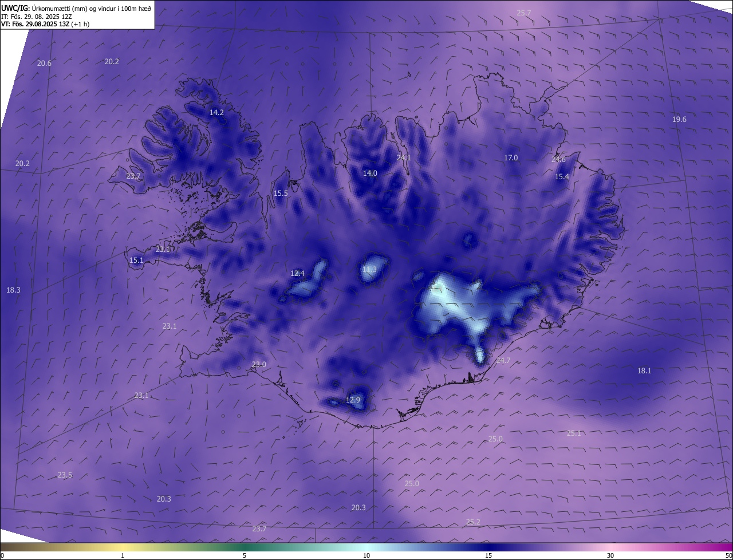Click the 20.6 value label

44,63
